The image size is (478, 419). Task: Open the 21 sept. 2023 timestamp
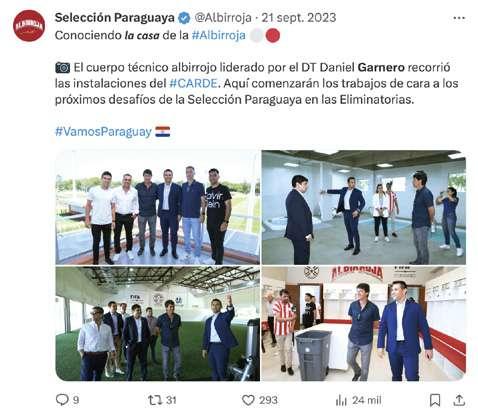(x=299, y=18)
